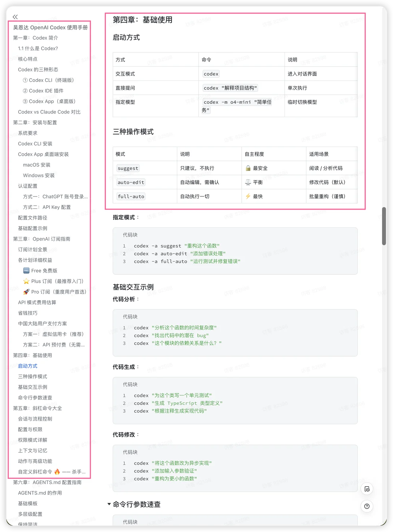Select 上下文与记忆 entry
The image size is (393, 532).
[x=33, y=450]
